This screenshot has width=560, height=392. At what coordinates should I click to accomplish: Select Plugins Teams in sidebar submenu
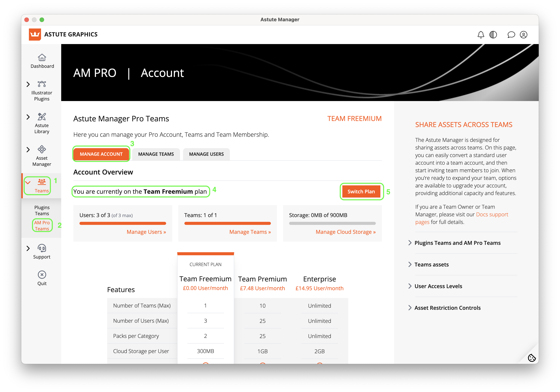click(x=42, y=210)
